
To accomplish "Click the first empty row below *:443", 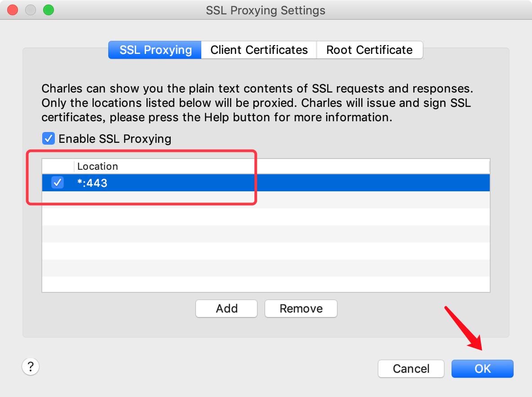I will point(265,200).
